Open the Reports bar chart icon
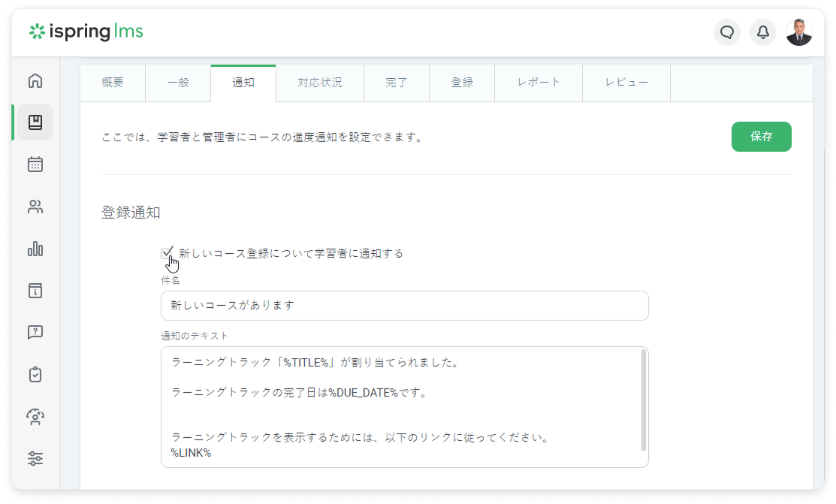 pyautogui.click(x=35, y=249)
